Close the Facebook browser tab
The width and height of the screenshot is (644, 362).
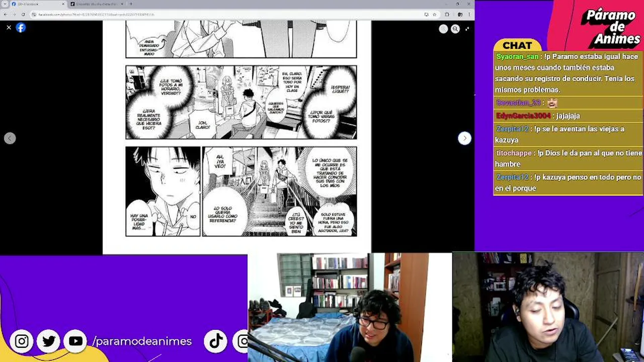tap(64, 4)
